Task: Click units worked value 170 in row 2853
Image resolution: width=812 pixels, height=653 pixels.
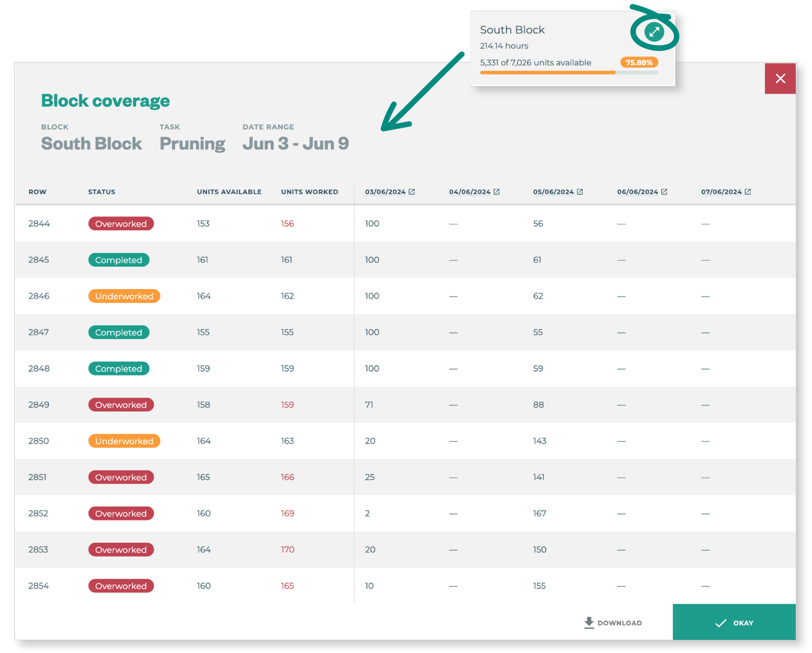Action: [287, 549]
